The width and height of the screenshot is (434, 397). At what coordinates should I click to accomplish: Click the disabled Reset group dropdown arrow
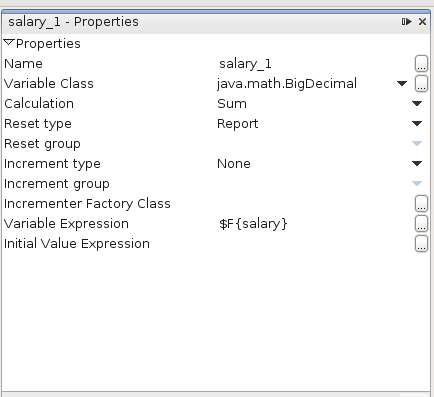[x=417, y=144]
